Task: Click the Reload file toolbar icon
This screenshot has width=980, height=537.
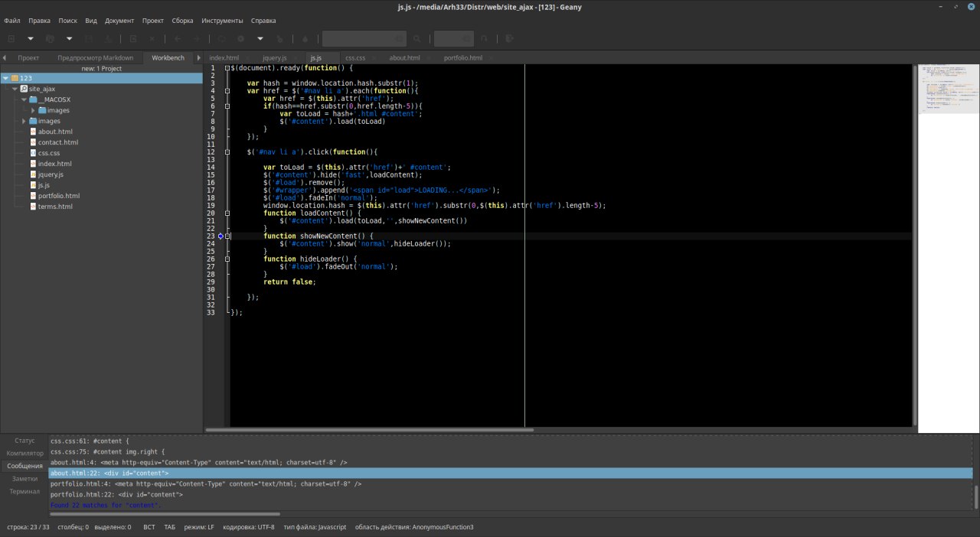Action: (133, 38)
